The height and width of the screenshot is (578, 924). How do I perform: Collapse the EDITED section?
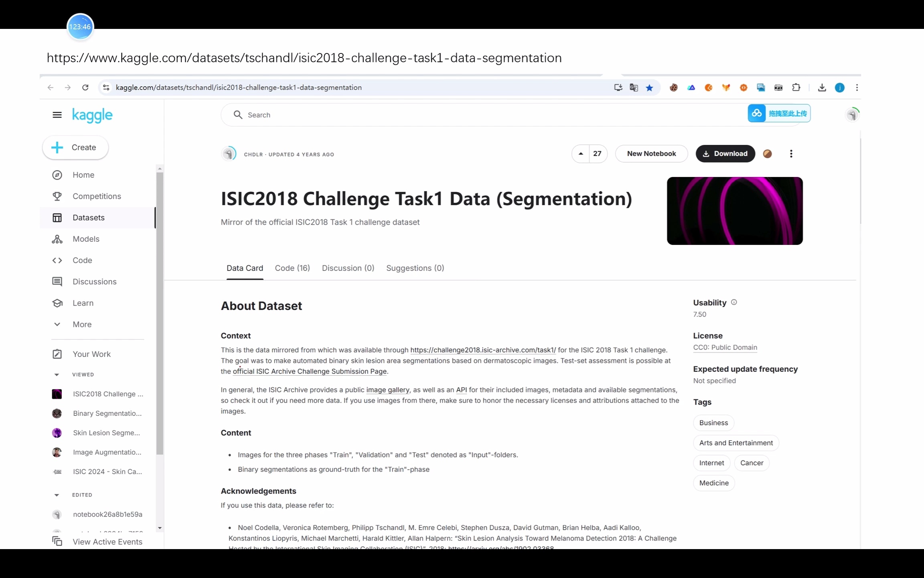57,495
